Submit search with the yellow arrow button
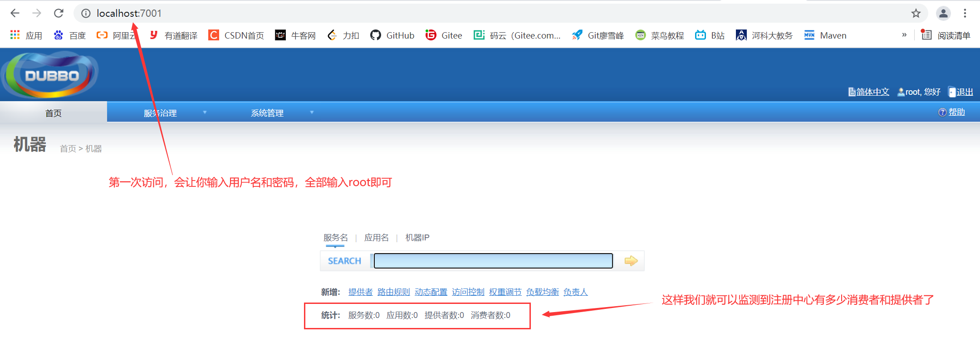Viewport: 980px width, 352px height. 631,261
